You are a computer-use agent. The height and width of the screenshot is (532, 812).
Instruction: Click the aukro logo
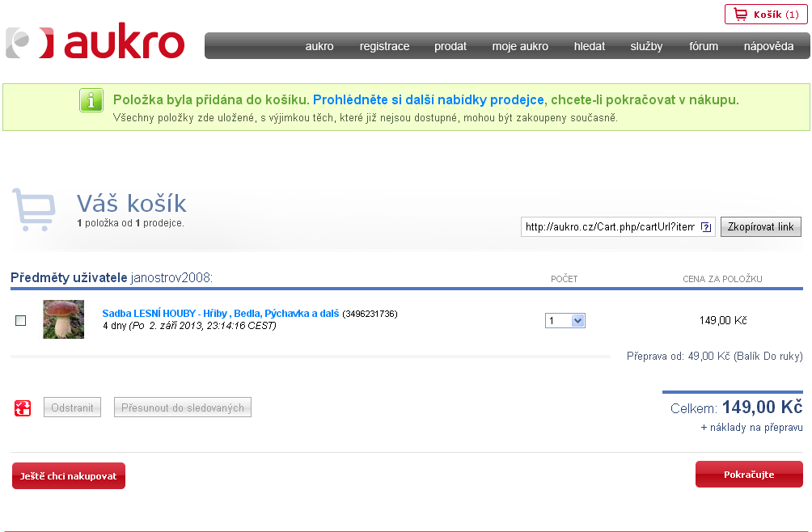[95, 41]
